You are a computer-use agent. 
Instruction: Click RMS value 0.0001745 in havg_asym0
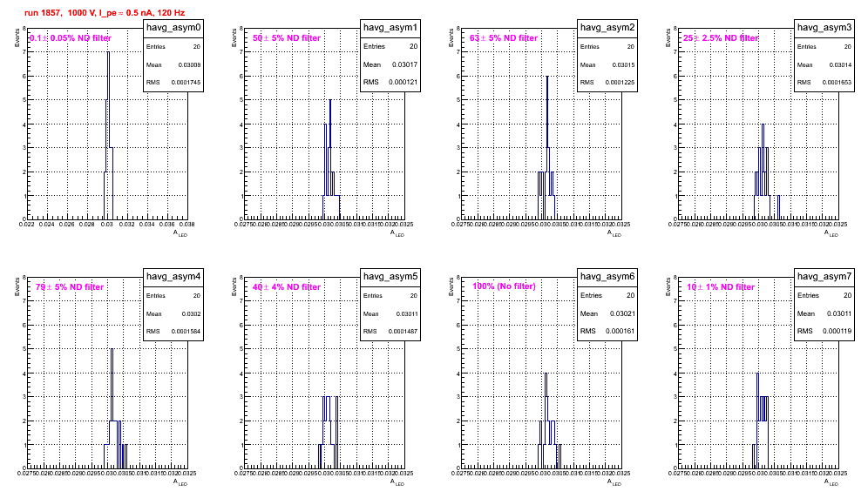coord(186,83)
